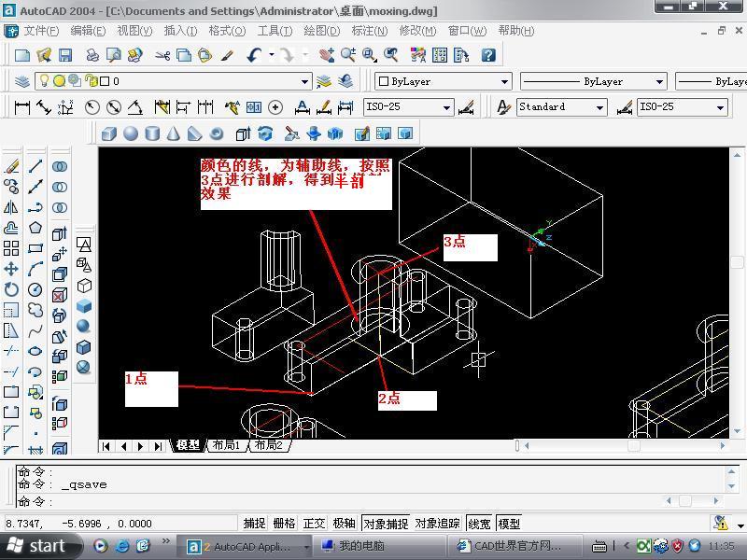Select the Line drawing tool

click(35, 166)
